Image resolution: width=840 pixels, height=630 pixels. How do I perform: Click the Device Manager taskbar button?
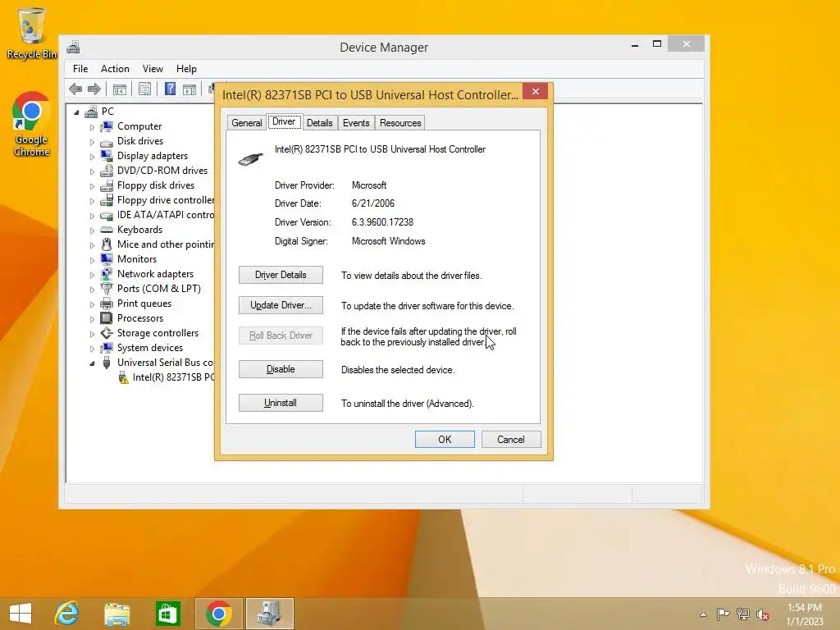(x=270, y=614)
